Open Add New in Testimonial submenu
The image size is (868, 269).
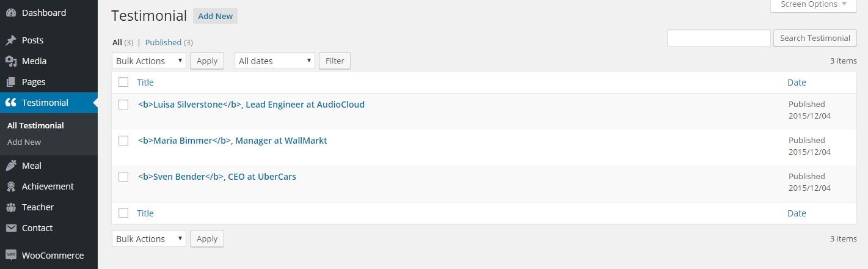coord(24,142)
